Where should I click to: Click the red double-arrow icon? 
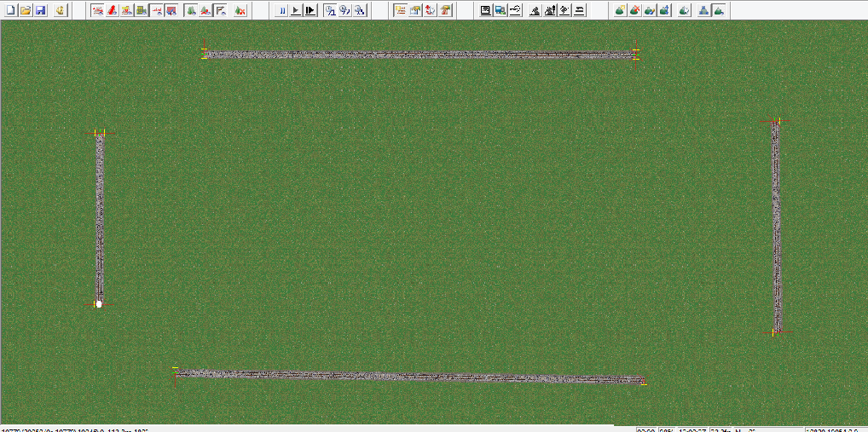point(430,10)
